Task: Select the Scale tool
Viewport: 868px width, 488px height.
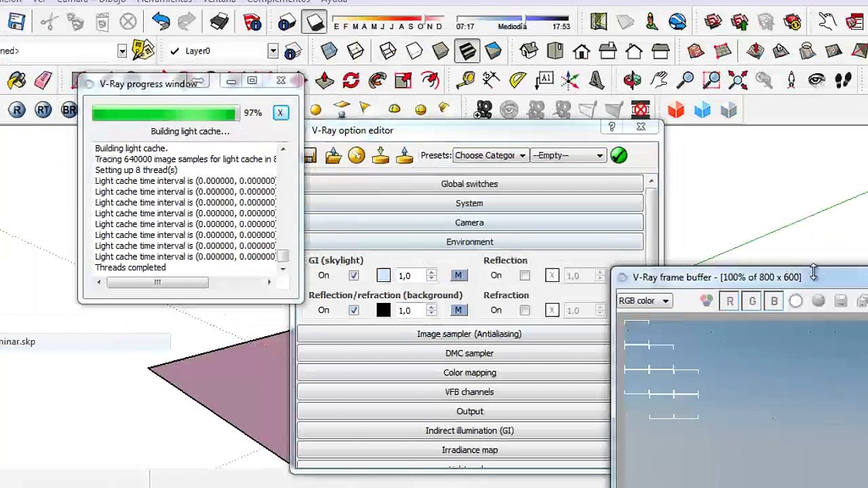Action: pyautogui.click(x=403, y=81)
